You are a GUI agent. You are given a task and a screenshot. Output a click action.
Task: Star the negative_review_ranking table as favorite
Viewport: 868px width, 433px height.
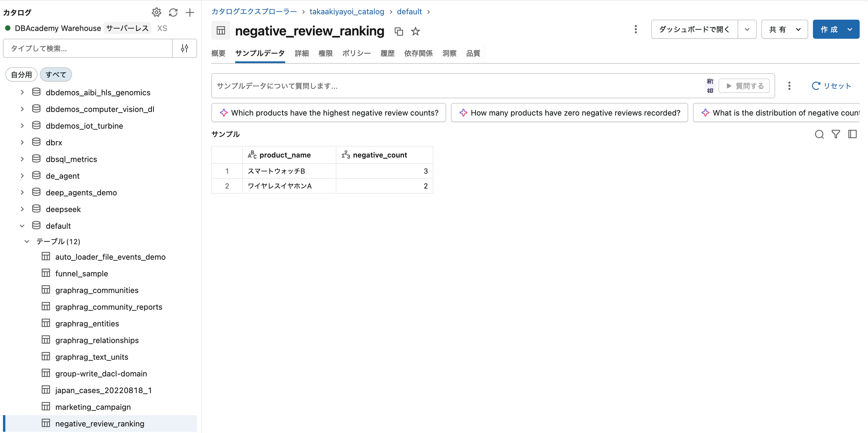click(x=415, y=31)
